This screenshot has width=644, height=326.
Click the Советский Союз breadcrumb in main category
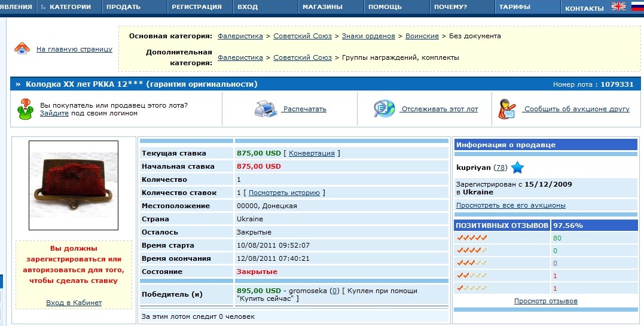(303, 36)
